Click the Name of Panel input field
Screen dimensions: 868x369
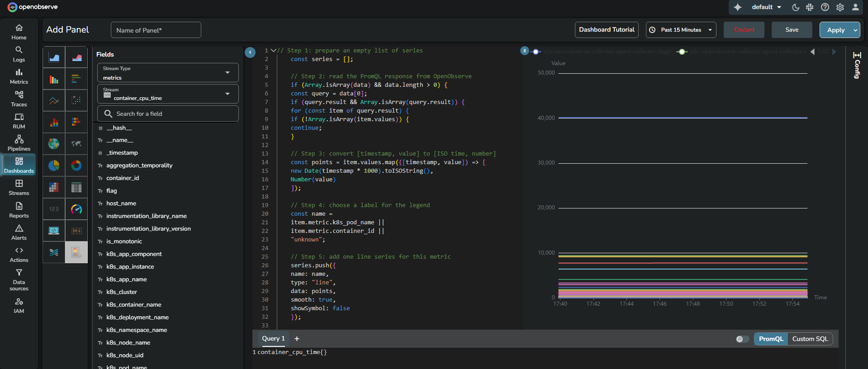tap(156, 30)
